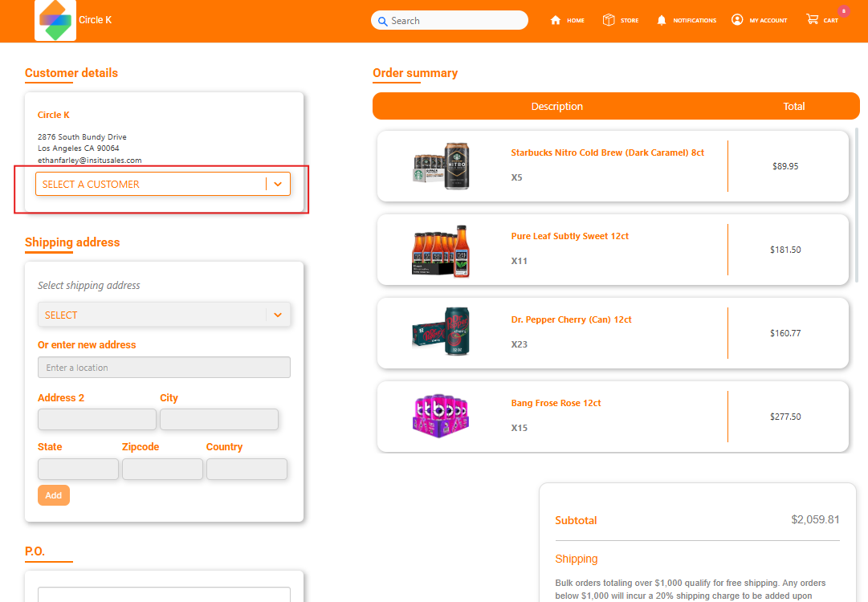868x602 pixels.
Task: Click the customer dropdown chevron arrow
Action: tap(278, 185)
